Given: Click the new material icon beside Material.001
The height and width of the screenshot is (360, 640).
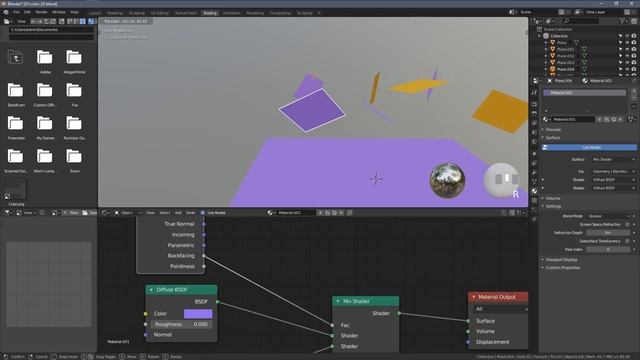Looking at the screenshot, I should point(607,120).
